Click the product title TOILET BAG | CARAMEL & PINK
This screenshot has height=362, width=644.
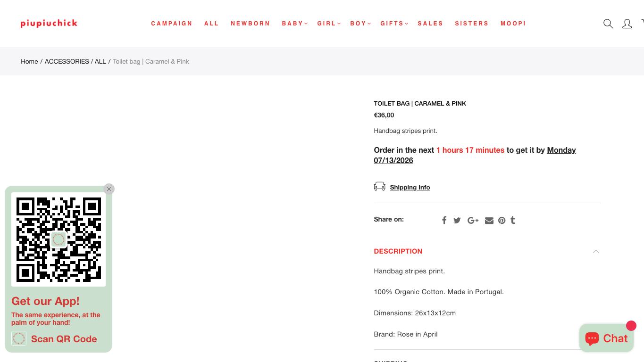420,103
